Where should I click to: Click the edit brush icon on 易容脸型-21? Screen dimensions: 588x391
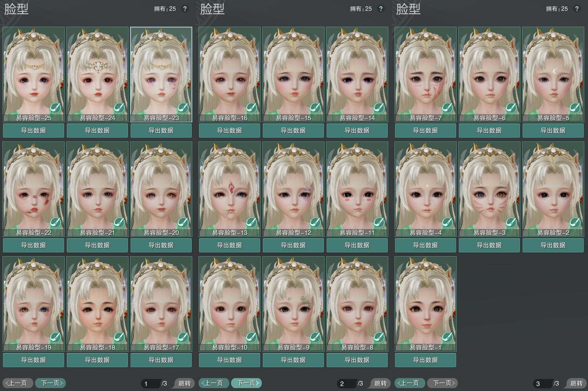click(119, 223)
